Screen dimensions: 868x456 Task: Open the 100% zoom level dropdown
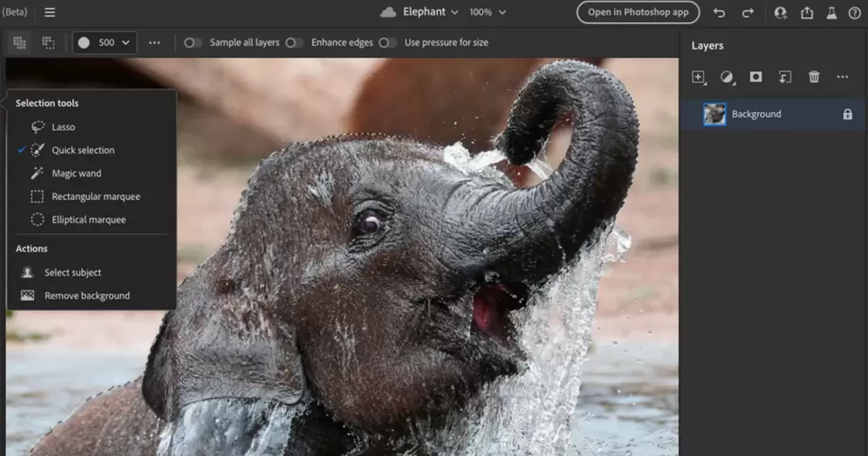[x=488, y=12]
